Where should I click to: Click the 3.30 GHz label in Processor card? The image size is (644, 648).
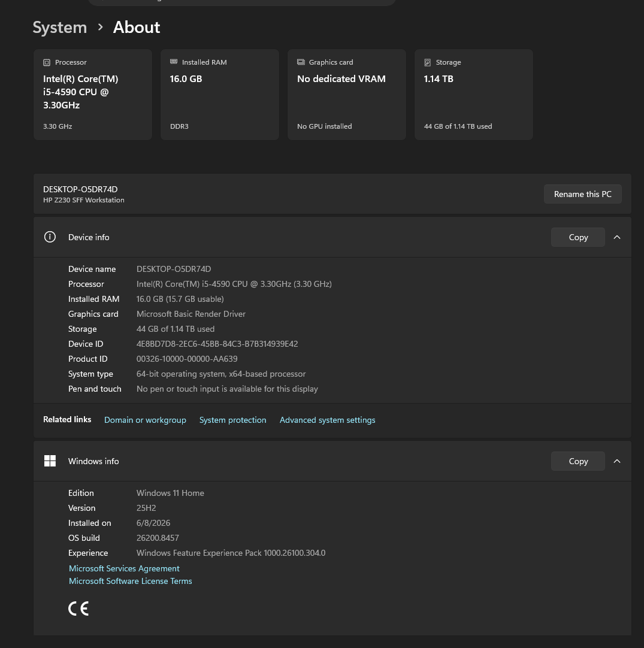point(58,126)
